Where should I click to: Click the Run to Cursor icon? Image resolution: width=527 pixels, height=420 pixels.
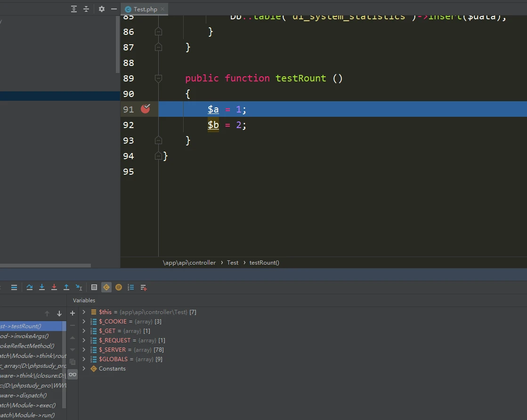79,287
